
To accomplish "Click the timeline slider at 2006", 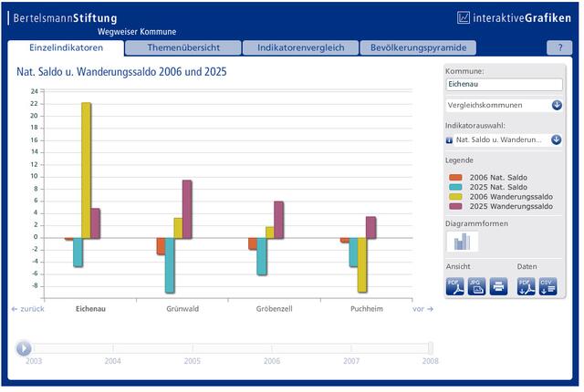I will click(272, 348).
